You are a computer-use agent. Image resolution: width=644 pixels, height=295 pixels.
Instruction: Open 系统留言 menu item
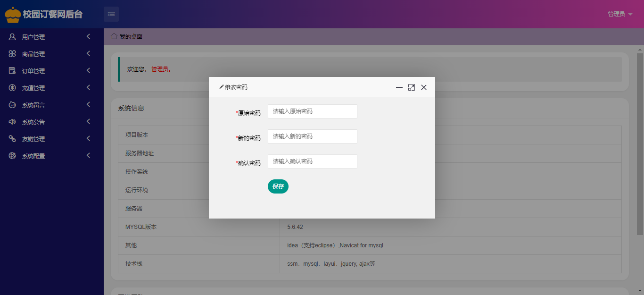[x=52, y=105]
